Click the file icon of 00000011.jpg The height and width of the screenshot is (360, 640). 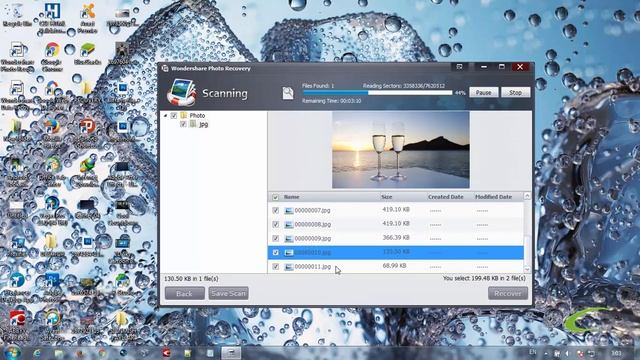[289, 267]
